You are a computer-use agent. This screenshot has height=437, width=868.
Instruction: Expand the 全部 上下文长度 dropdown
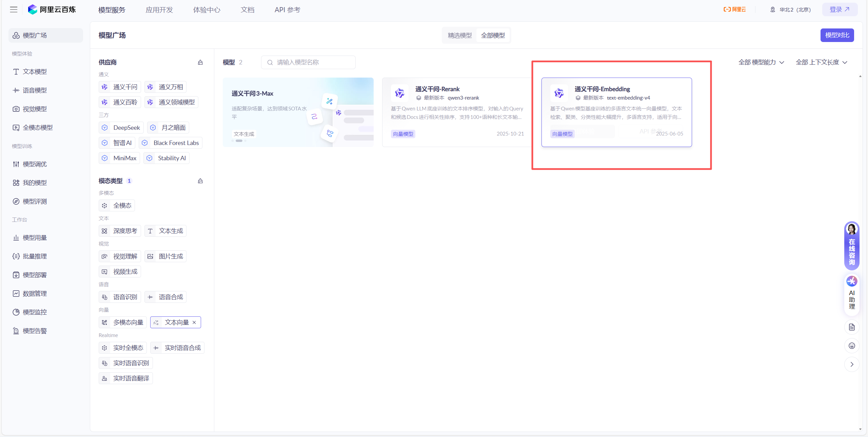tap(821, 62)
